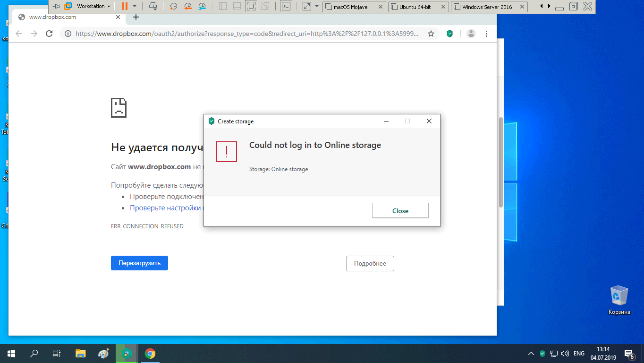Open Kaspersky Protection extension icon in Chrome
Screen dimensions: 644x363
point(450,34)
